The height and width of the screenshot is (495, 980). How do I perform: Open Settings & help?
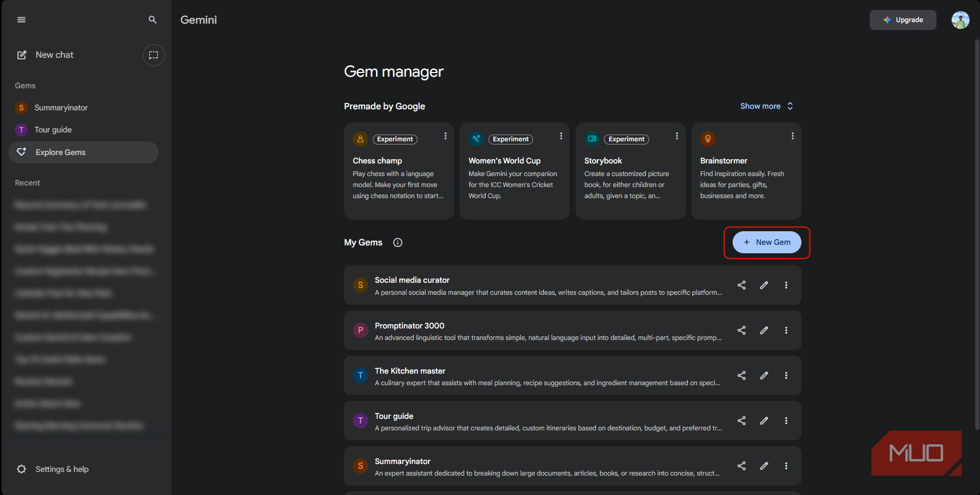[x=53, y=469]
